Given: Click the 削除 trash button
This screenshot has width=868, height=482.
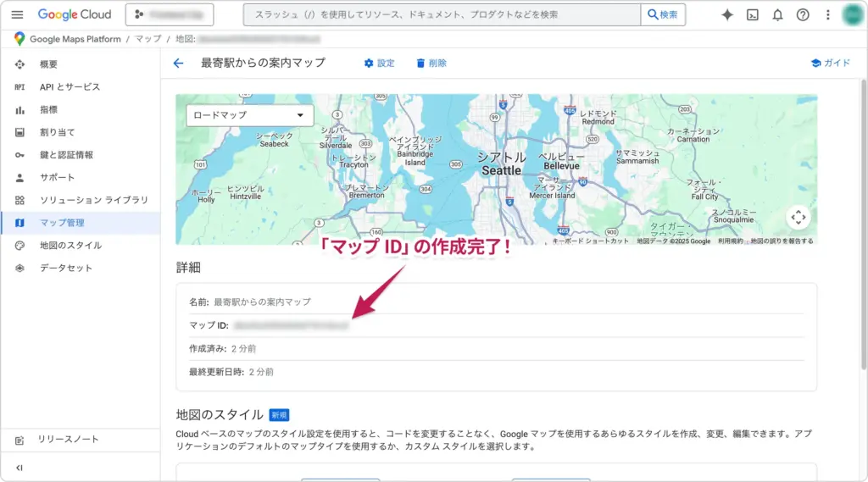Looking at the screenshot, I should pos(431,63).
